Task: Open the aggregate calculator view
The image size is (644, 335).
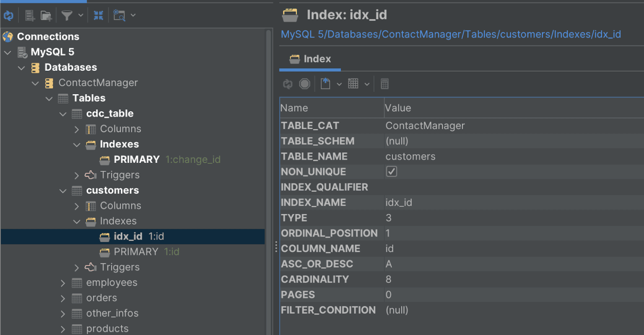Action: (384, 83)
